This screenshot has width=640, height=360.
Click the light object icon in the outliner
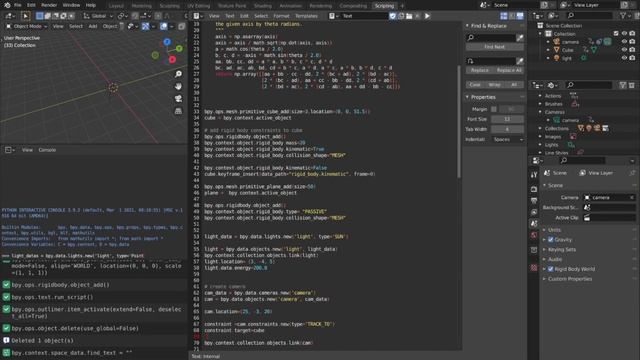click(556, 58)
